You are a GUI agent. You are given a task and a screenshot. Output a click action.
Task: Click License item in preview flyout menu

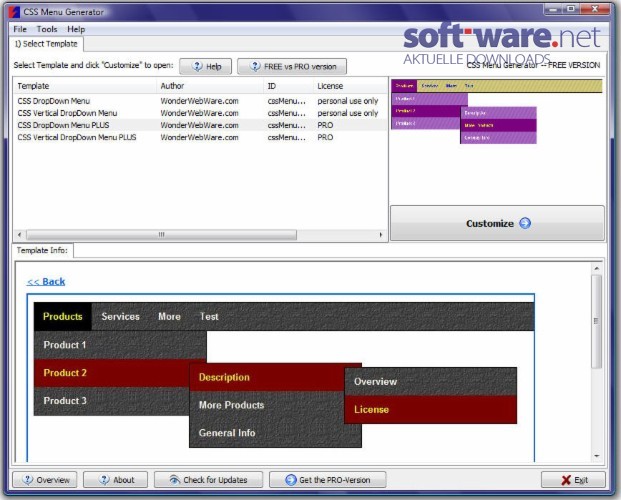click(431, 410)
